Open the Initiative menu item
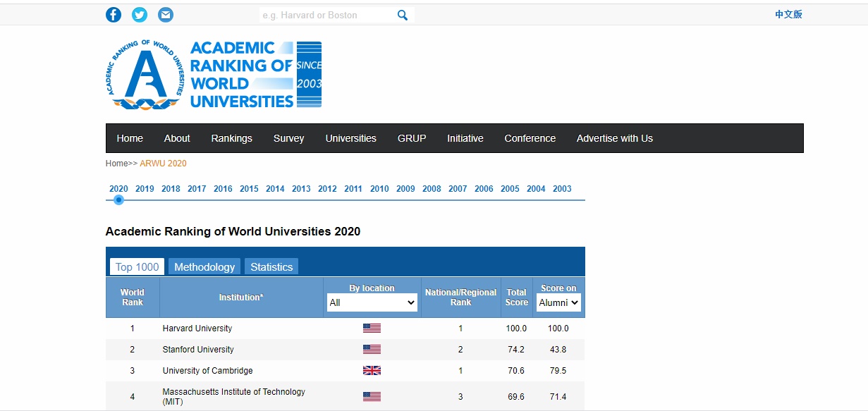 pos(465,138)
